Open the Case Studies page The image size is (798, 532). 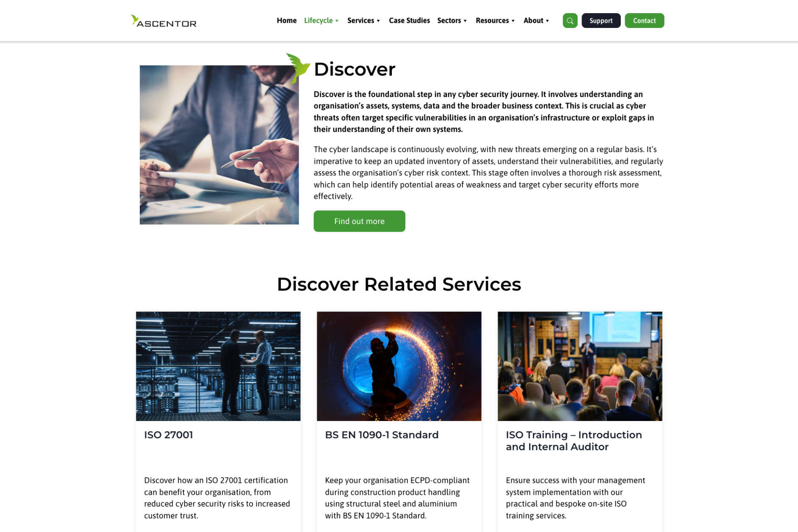click(409, 20)
